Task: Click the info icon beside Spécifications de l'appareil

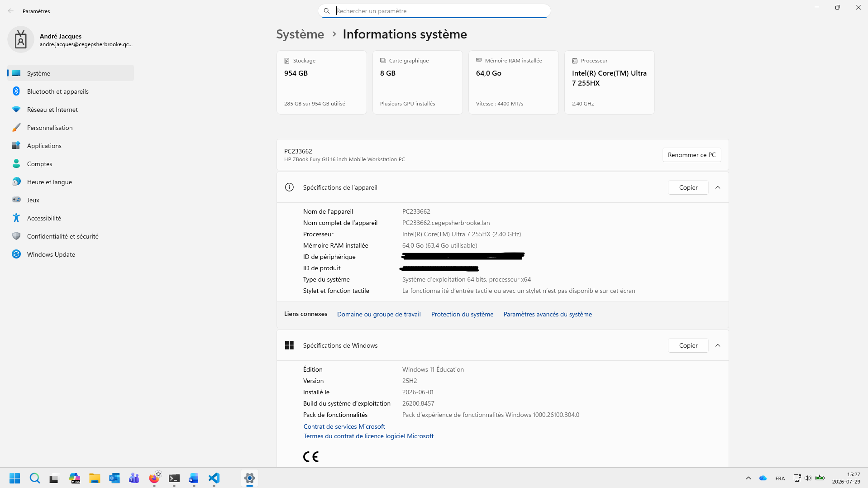Action: (x=289, y=187)
